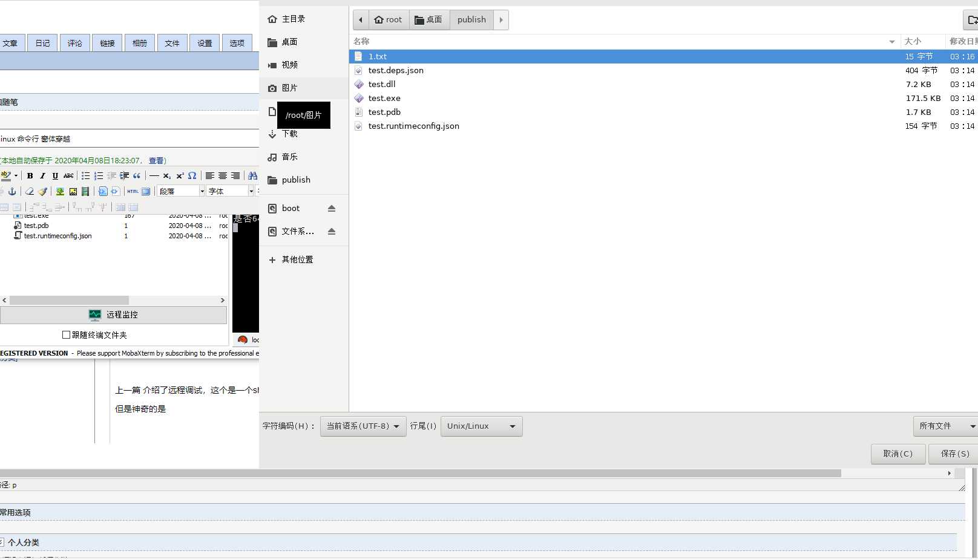978x560 pixels.
Task: Align text right in editor
Action: tap(235, 176)
